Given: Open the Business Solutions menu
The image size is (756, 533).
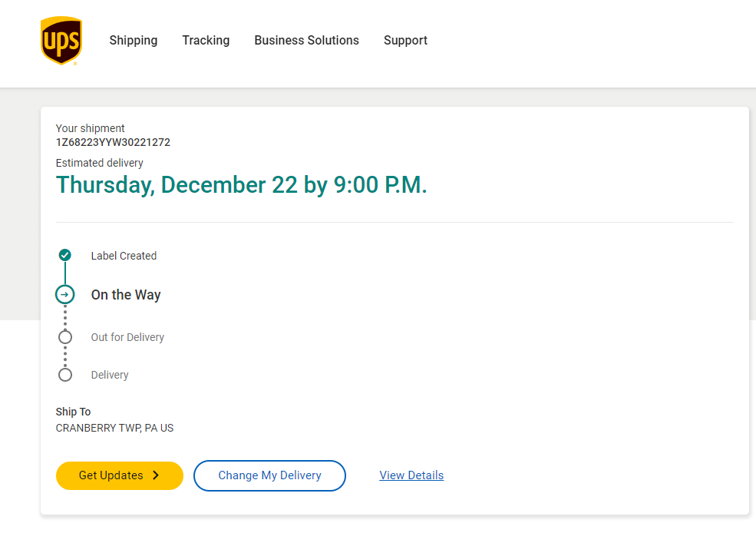Looking at the screenshot, I should tap(306, 41).
